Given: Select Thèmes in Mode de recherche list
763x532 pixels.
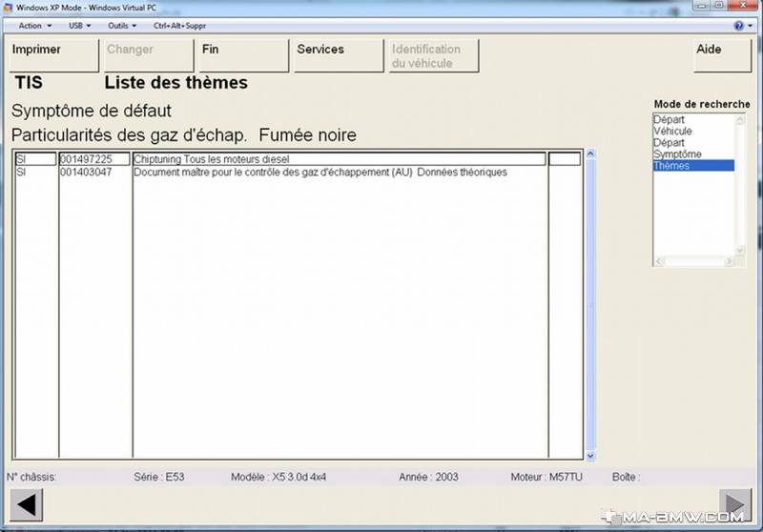Looking at the screenshot, I should point(693,166).
